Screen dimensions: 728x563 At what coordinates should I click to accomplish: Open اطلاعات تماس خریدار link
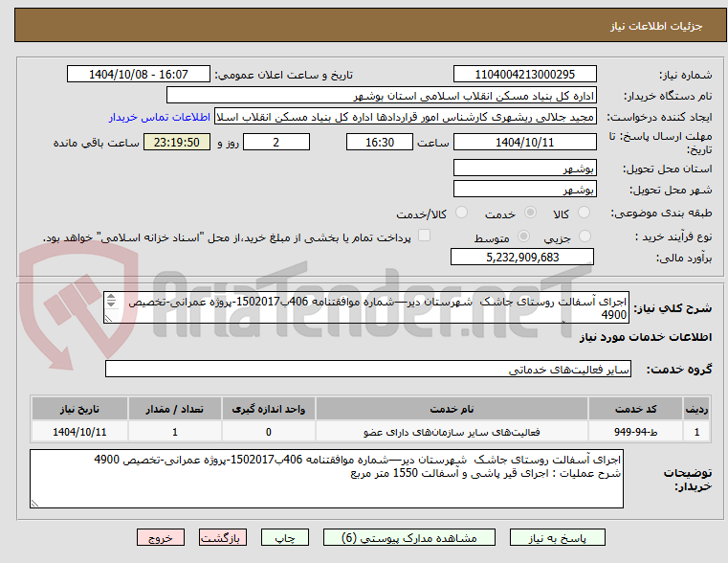160,117
